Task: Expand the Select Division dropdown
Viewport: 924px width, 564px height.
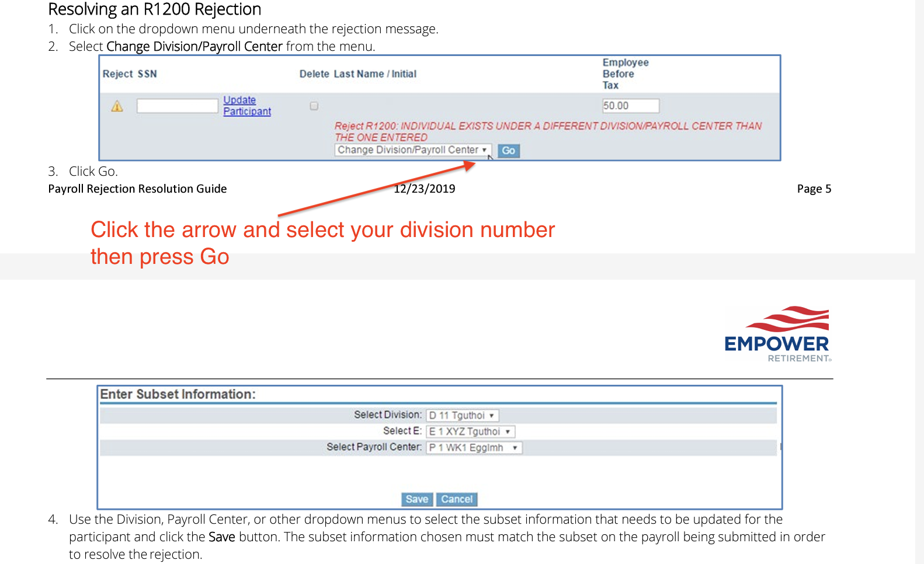Action: [x=462, y=416]
